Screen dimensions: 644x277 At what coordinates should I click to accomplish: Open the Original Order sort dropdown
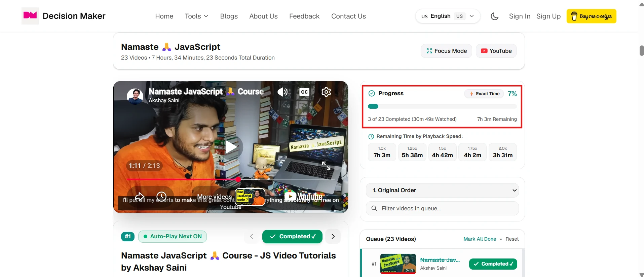pos(442,190)
